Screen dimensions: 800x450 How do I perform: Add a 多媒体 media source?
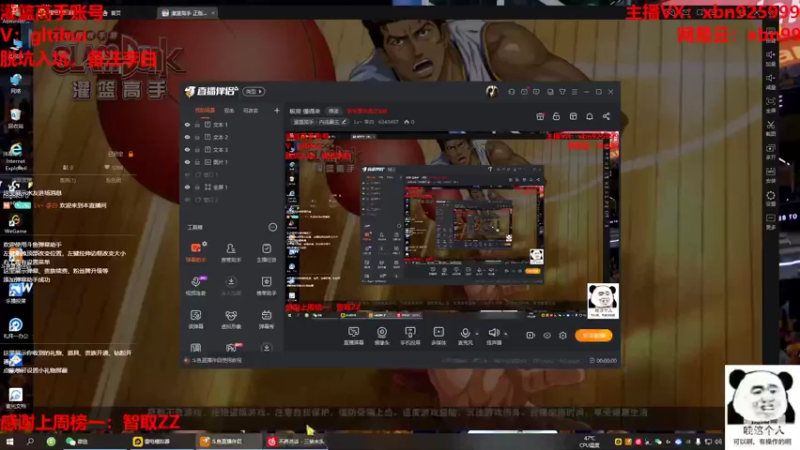point(438,336)
